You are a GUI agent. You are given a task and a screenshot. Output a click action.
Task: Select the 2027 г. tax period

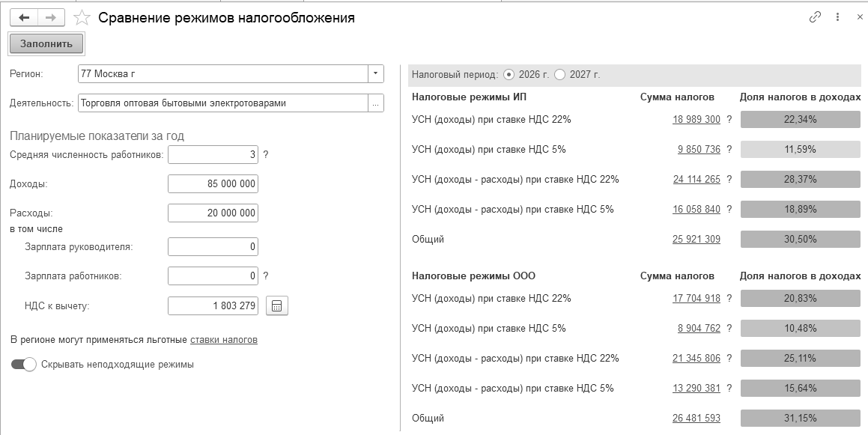(560, 75)
